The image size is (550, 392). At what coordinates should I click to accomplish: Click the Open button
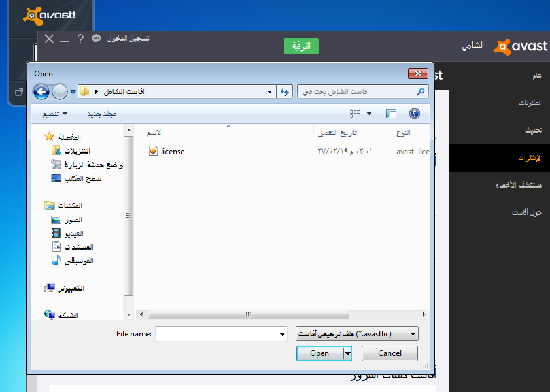pos(320,353)
